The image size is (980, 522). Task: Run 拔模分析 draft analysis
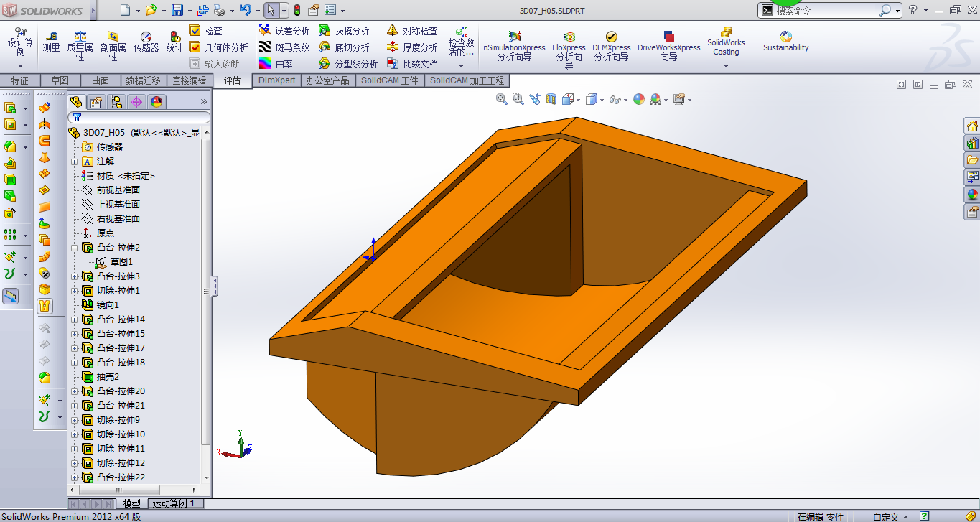coord(344,31)
